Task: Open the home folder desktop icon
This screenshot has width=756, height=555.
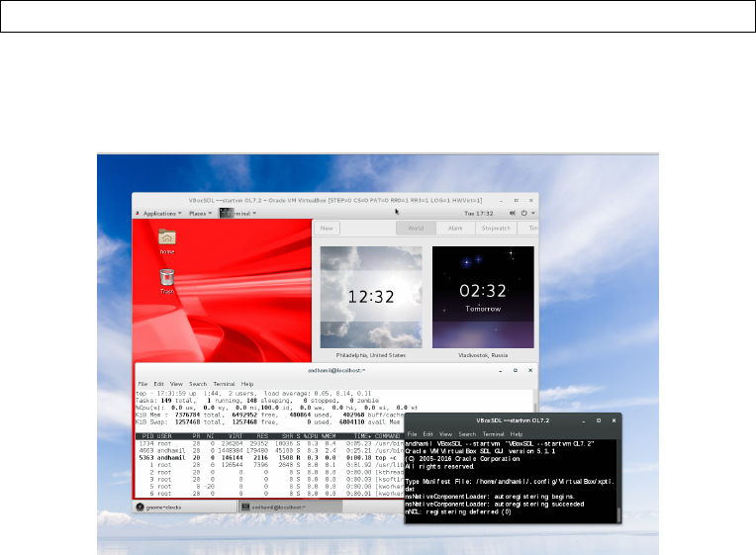Action: 167,236
